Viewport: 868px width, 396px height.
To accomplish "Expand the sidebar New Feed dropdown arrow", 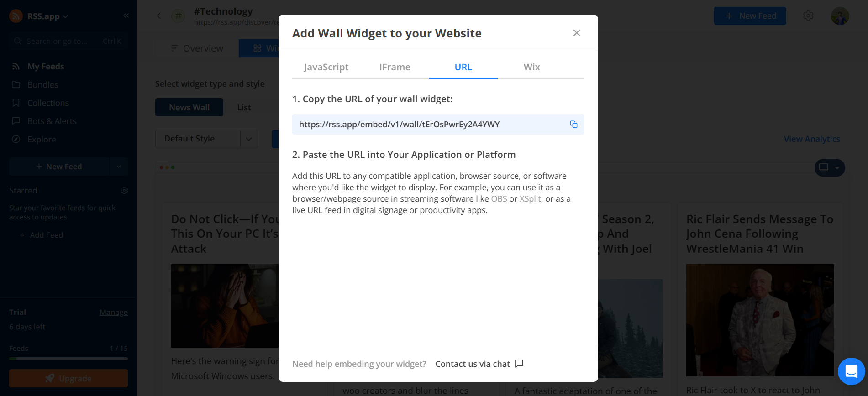I will (x=119, y=167).
